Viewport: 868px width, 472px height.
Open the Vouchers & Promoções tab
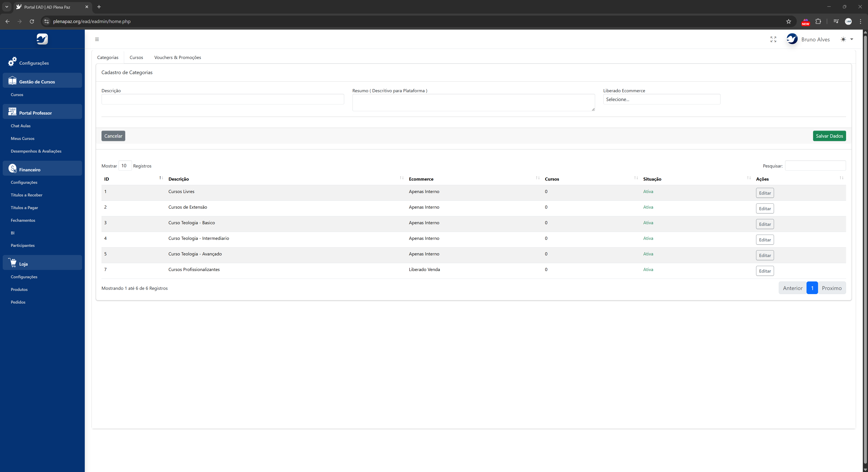[x=178, y=58]
